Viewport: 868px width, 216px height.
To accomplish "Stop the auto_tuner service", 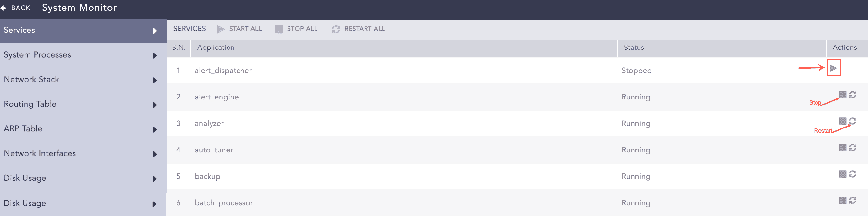I will point(843,147).
